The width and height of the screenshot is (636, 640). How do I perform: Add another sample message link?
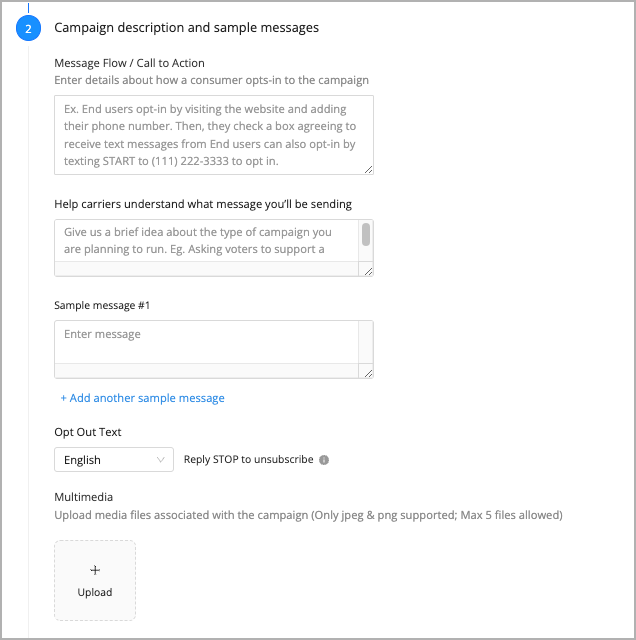142,398
